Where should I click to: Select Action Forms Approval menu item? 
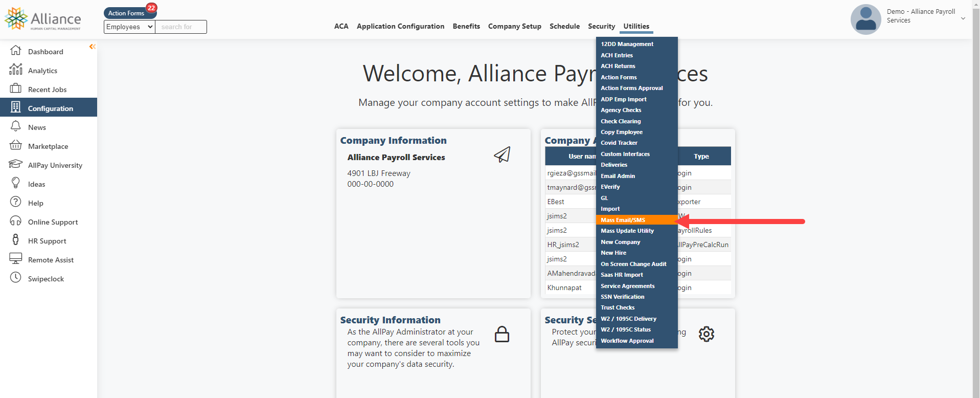point(637,88)
